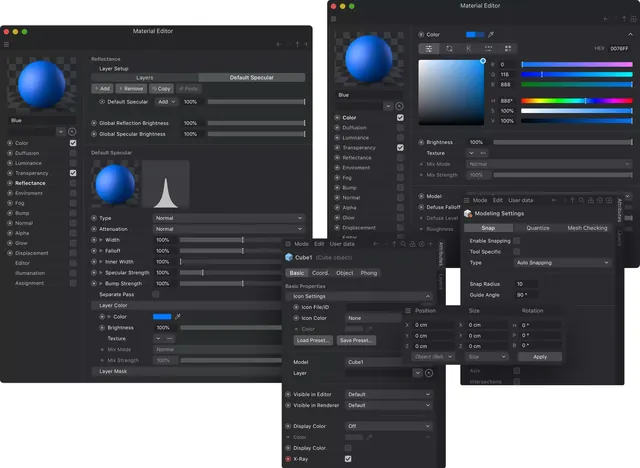Switch to the color wheel mode icon
Image resolution: width=640 pixels, height=468 pixels.
tap(449, 49)
